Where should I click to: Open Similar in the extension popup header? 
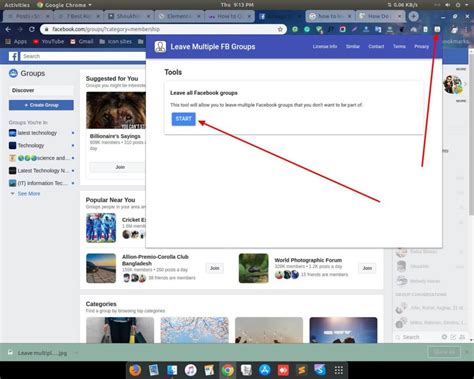pyautogui.click(x=353, y=47)
